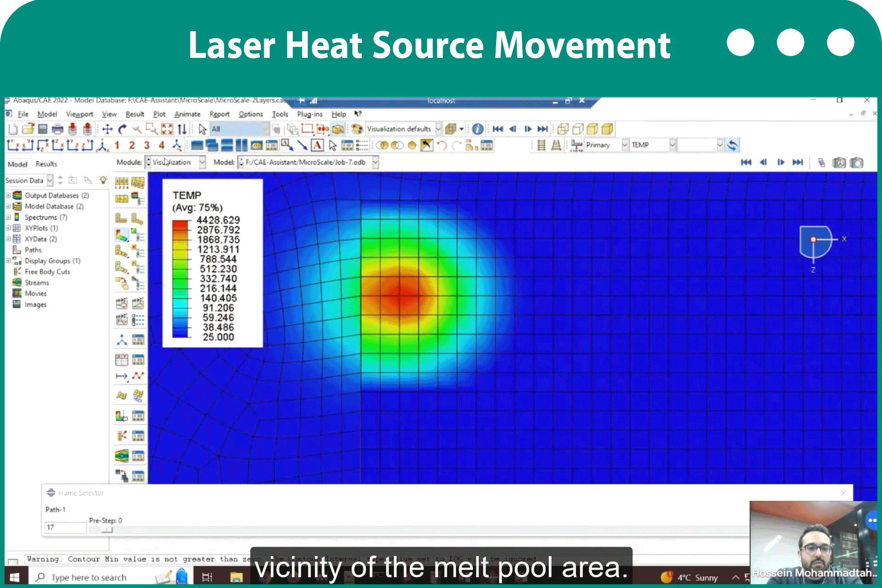Click the text annotation 'A' icon
Viewport: 882px width, 588px height.
[317, 146]
